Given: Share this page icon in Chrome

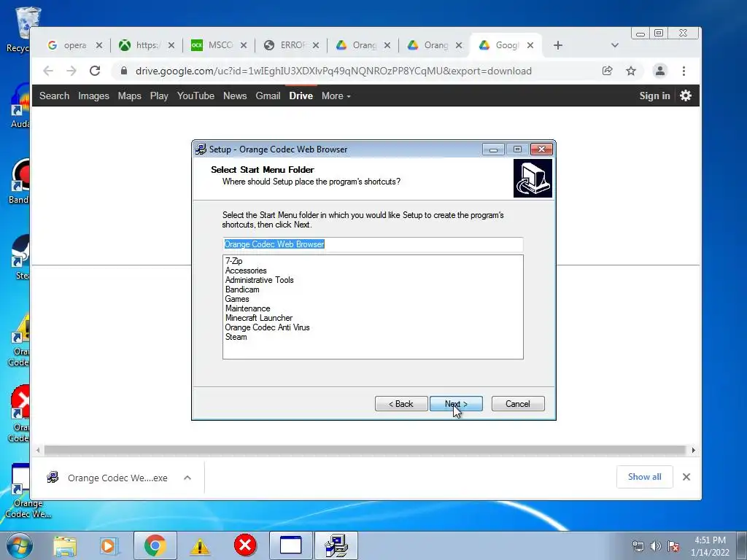Looking at the screenshot, I should [607, 71].
